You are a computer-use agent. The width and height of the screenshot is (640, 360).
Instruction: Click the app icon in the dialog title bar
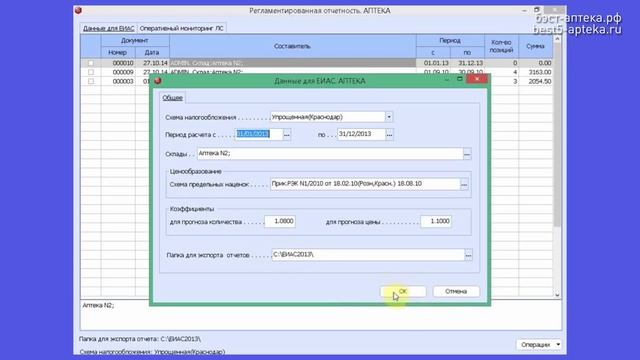[x=158, y=81]
